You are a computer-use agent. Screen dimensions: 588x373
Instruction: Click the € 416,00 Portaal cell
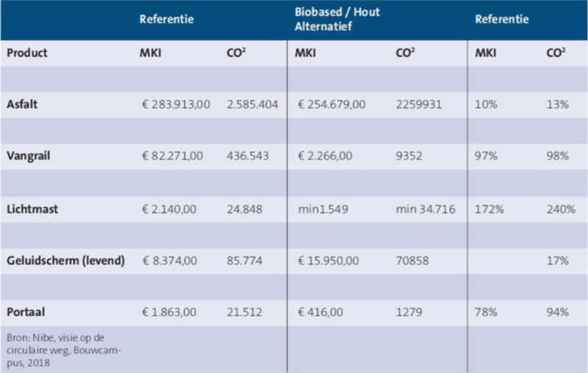(319, 313)
